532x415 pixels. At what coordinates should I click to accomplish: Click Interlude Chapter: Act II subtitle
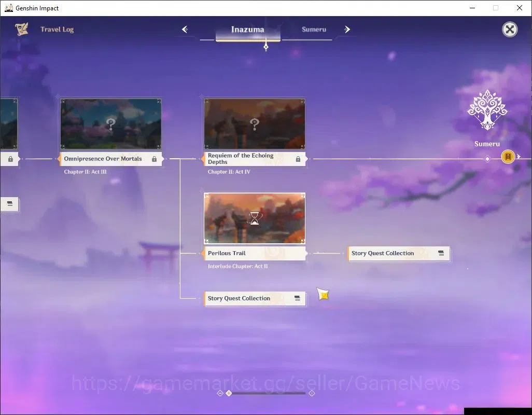point(238,266)
